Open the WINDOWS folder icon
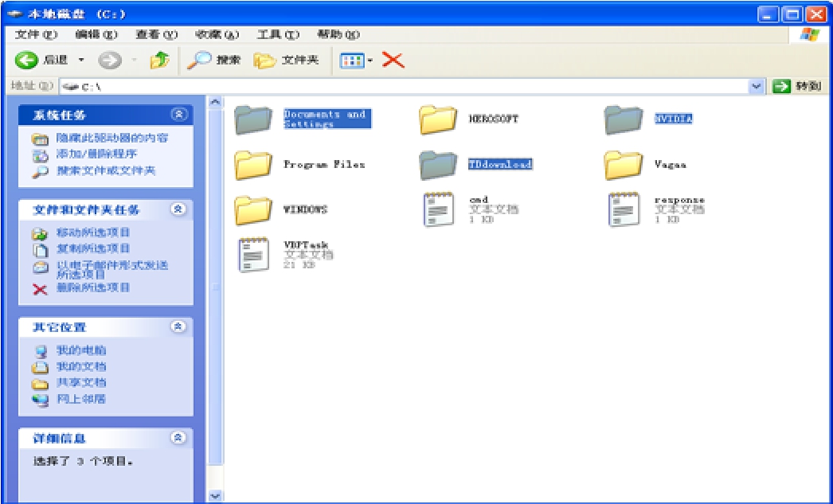833x504 pixels. pyautogui.click(x=254, y=210)
